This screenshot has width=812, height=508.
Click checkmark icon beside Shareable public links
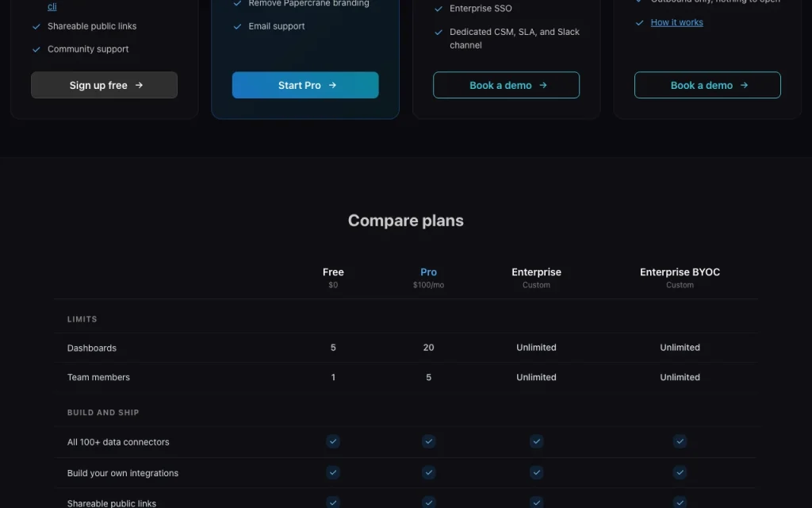(36, 26)
